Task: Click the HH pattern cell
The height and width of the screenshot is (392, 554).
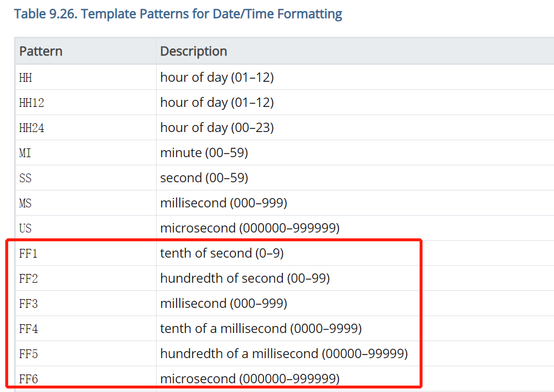Action: (x=26, y=78)
